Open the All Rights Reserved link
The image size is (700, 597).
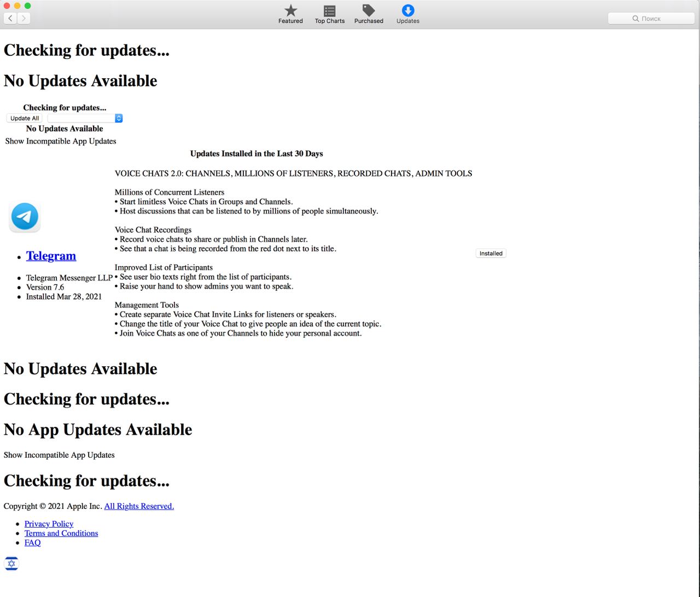coord(139,506)
